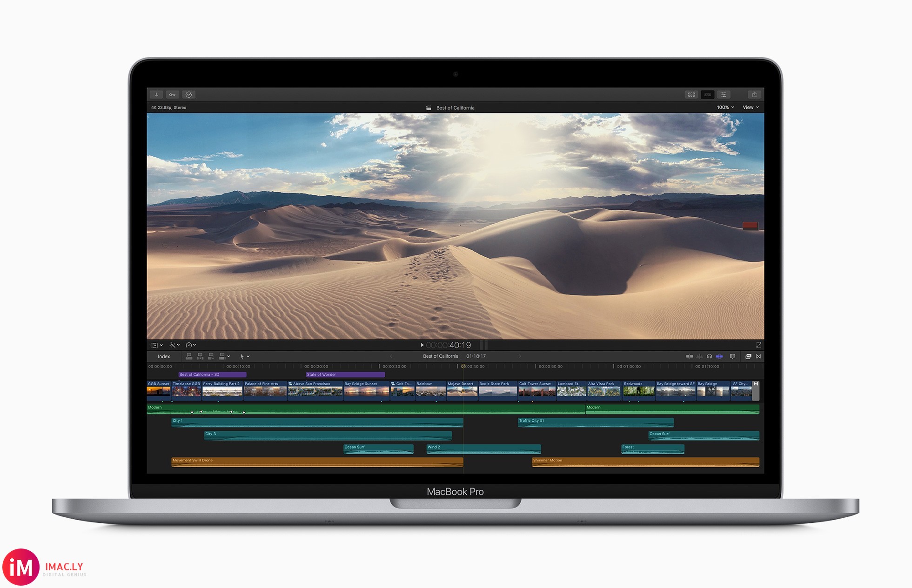Open the Retime speedometer dropdown

click(191, 345)
